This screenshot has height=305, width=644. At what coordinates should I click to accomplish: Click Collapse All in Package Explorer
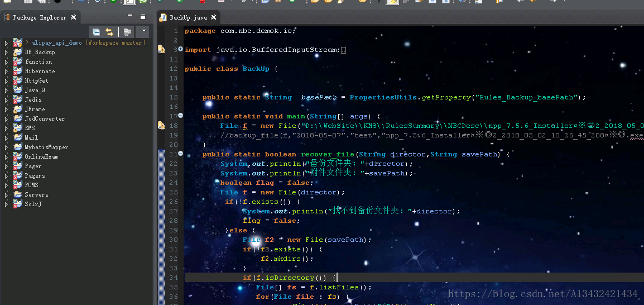tap(97, 32)
